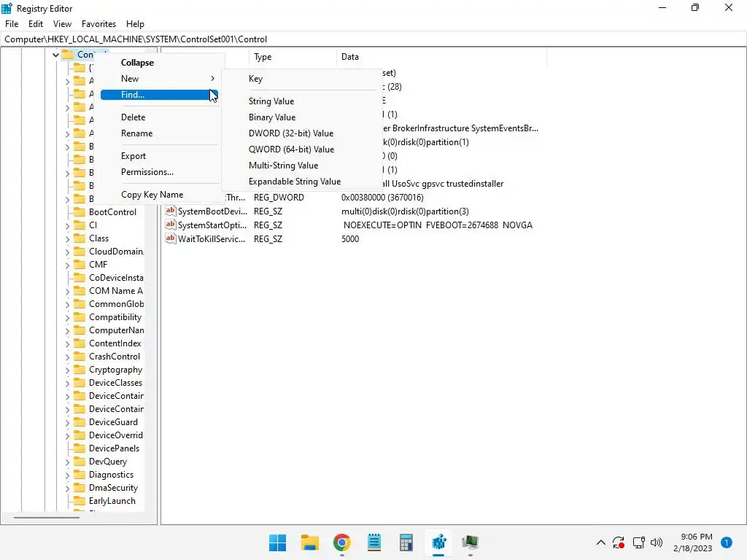
Task: Click the Registry Editor taskbar icon
Action: tap(438, 542)
